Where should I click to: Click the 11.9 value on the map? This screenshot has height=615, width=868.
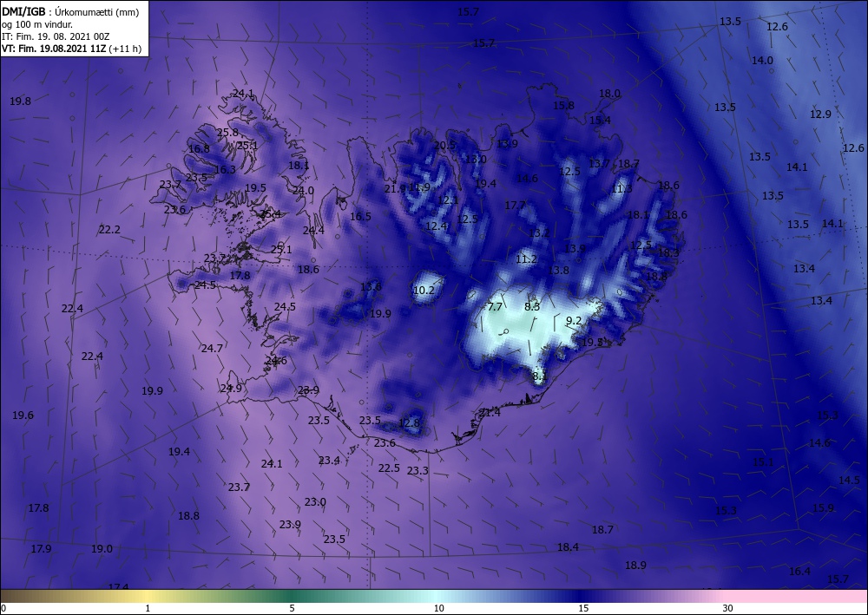[419, 187]
